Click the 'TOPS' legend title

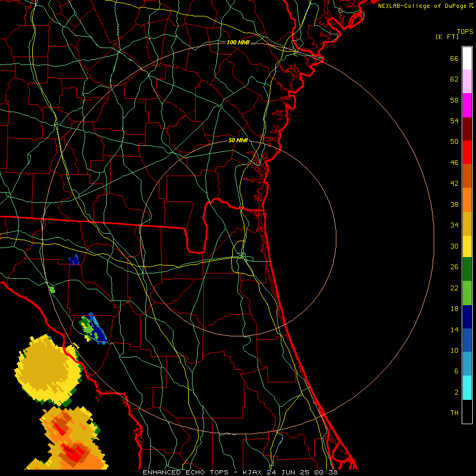click(x=465, y=31)
